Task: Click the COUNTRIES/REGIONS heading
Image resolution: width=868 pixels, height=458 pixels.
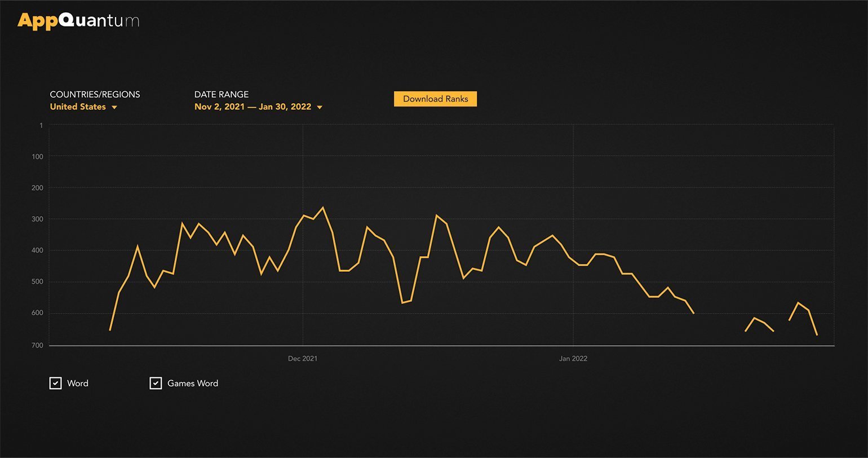Action: coord(95,94)
